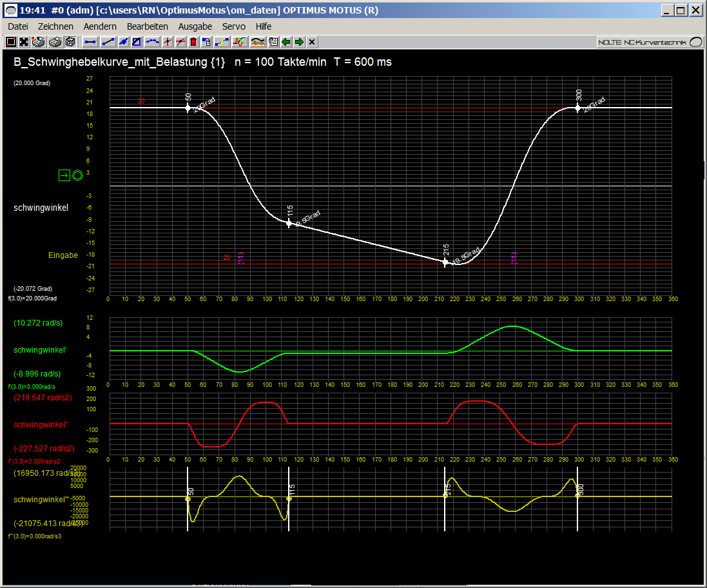Select the curve point at 215 degrees
707x588 pixels.
tap(445, 262)
